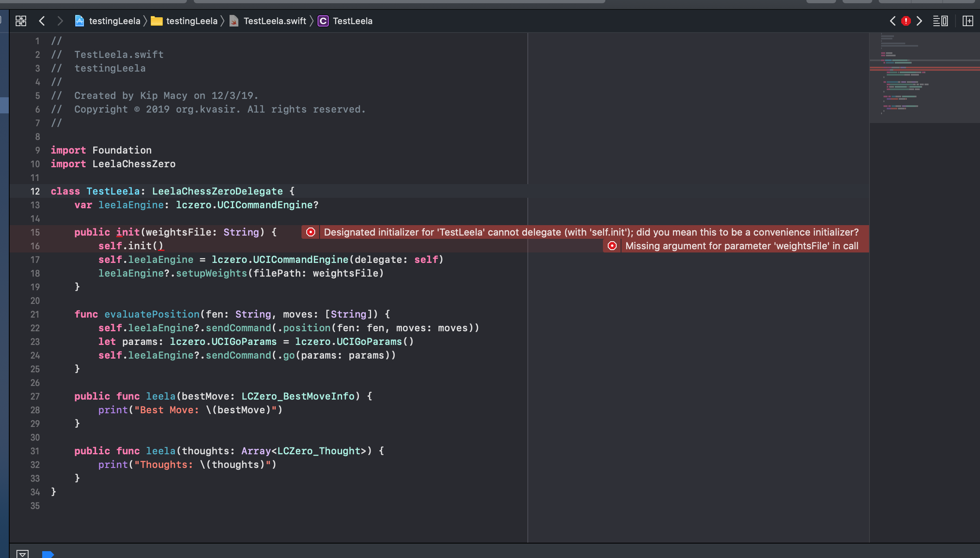Add a new editor pane on right
The height and width of the screenshot is (558, 980).
coord(968,21)
